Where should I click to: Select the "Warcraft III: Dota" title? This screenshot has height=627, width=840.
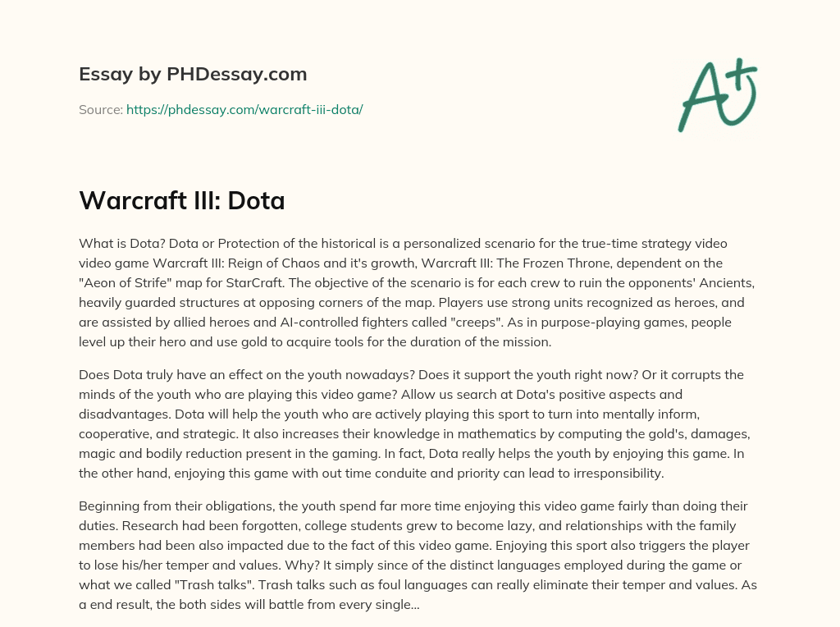click(x=182, y=201)
